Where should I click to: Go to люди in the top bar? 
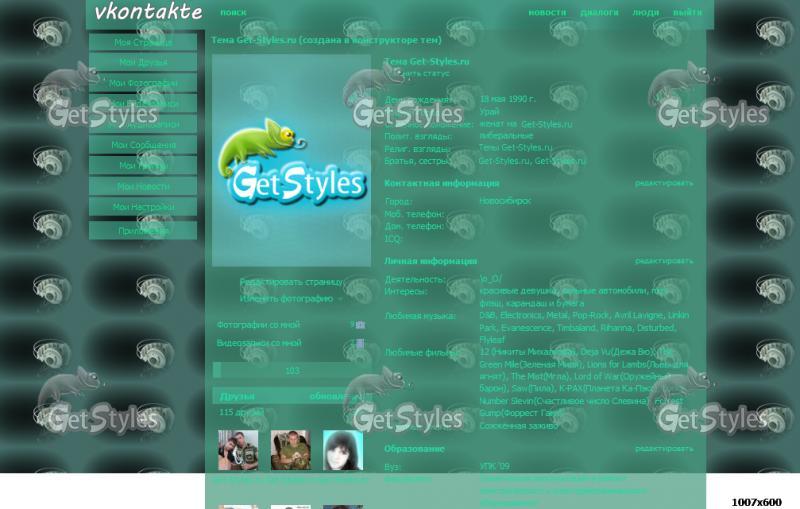pos(645,12)
